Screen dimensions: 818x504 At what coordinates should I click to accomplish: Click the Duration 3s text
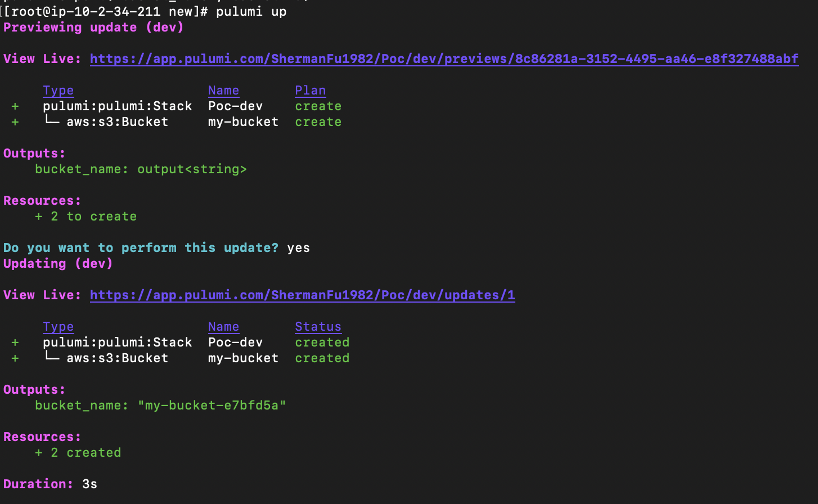(x=50, y=484)
